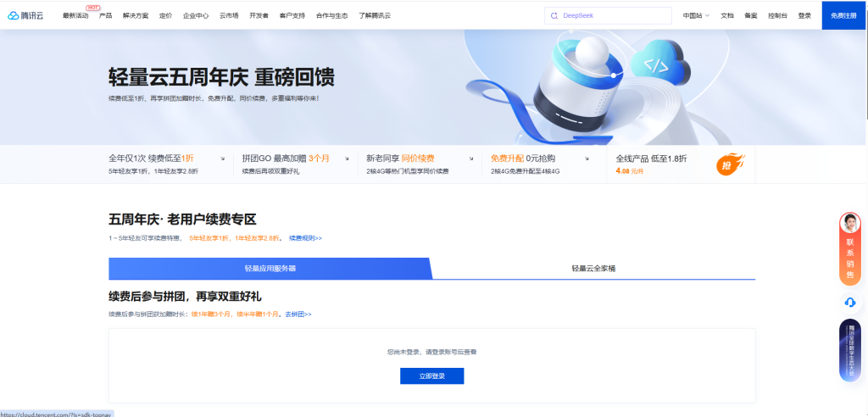868x417 pixels.
Task: Open the 客户支持 navigation item
Action: (292, 15)
